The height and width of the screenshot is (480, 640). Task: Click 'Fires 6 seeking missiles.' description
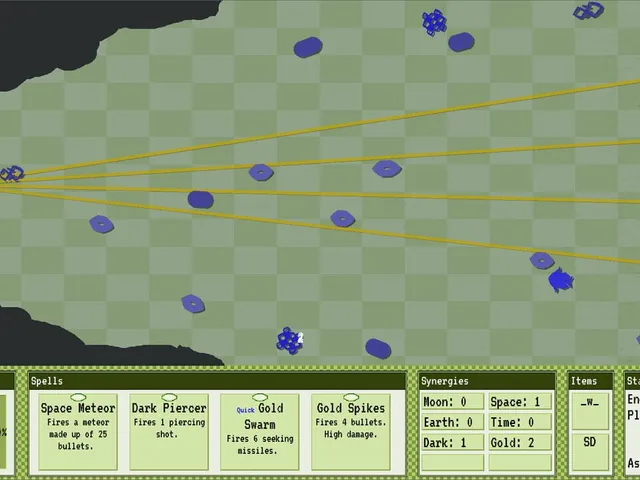(x=260, y=445)
